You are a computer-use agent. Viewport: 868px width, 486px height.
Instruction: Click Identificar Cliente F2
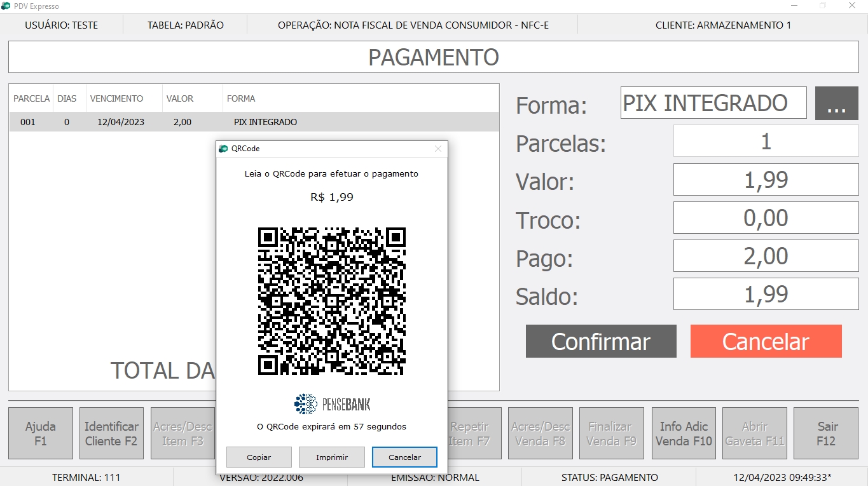pyautogui.click(x=111, y=433)
